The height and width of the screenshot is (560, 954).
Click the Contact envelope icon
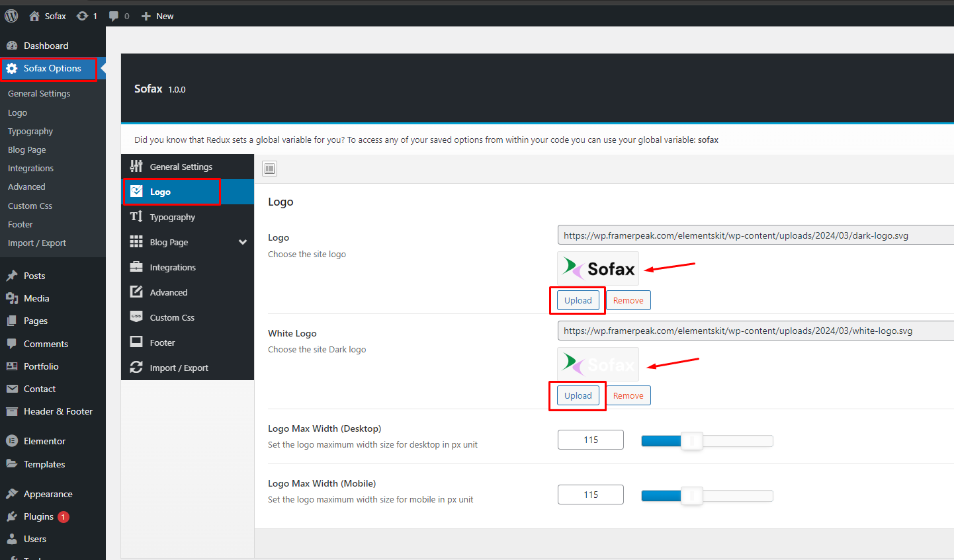(12, 389)
